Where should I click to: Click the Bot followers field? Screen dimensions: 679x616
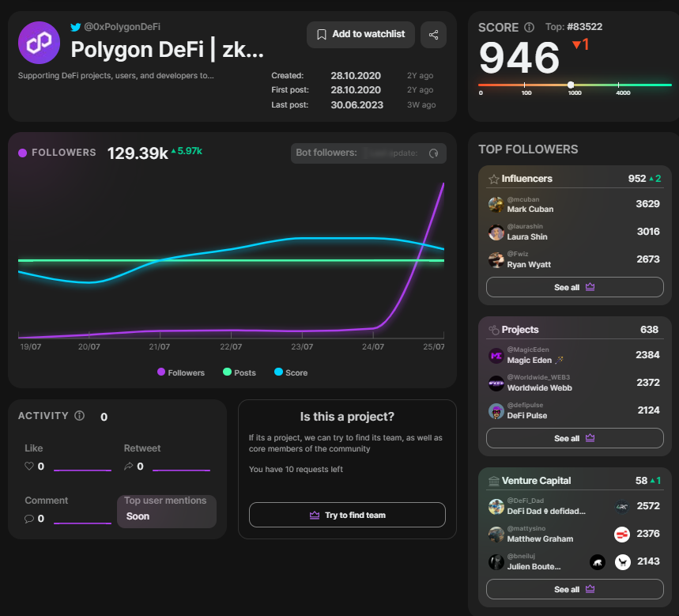pos(368,153)
